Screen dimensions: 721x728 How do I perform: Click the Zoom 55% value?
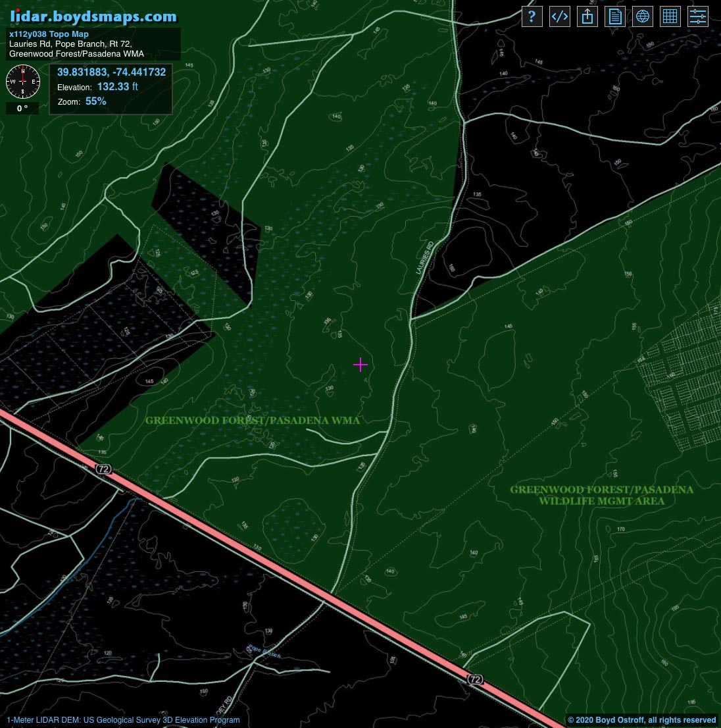(95, 101)
